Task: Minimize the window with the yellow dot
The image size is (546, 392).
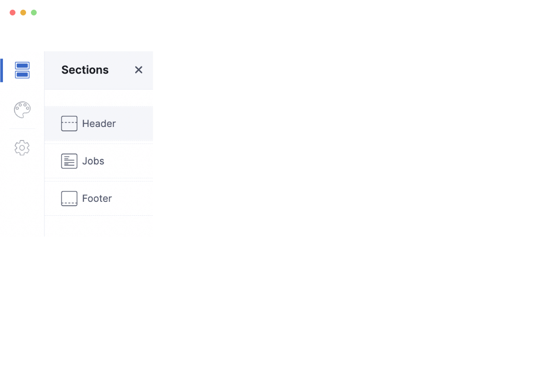Action: click(x=23, y=13)
